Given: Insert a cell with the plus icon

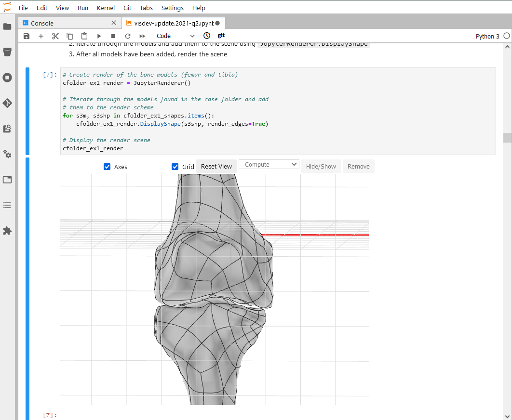Looking at the screenshot, I should tap(40, 36).
